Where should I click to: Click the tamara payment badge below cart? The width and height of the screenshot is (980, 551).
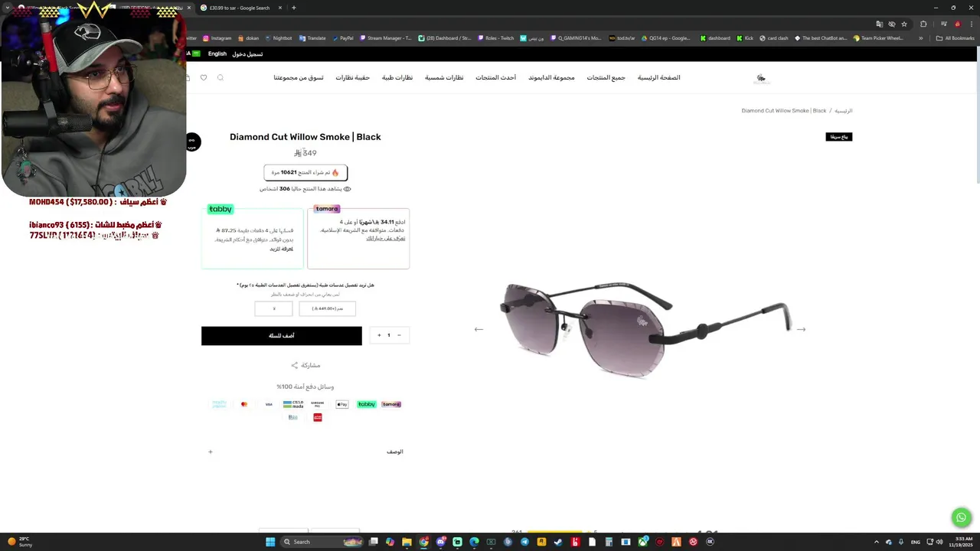click(x=391, y=404)
